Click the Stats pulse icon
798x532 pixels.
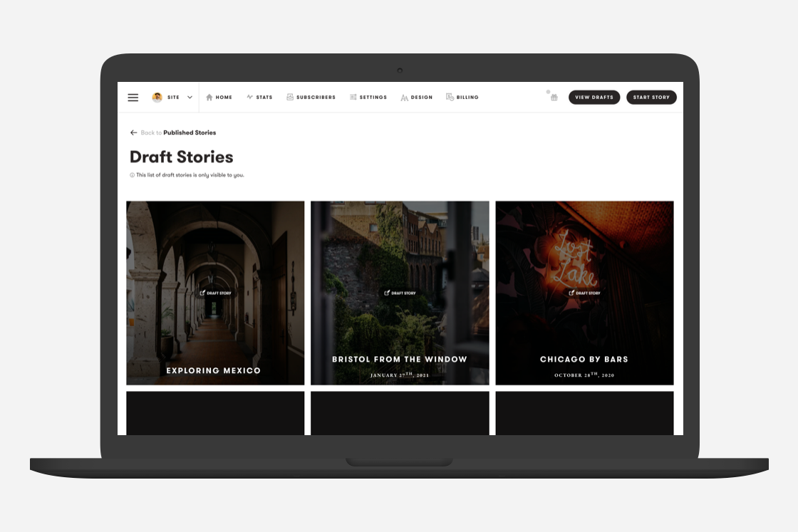249,97
